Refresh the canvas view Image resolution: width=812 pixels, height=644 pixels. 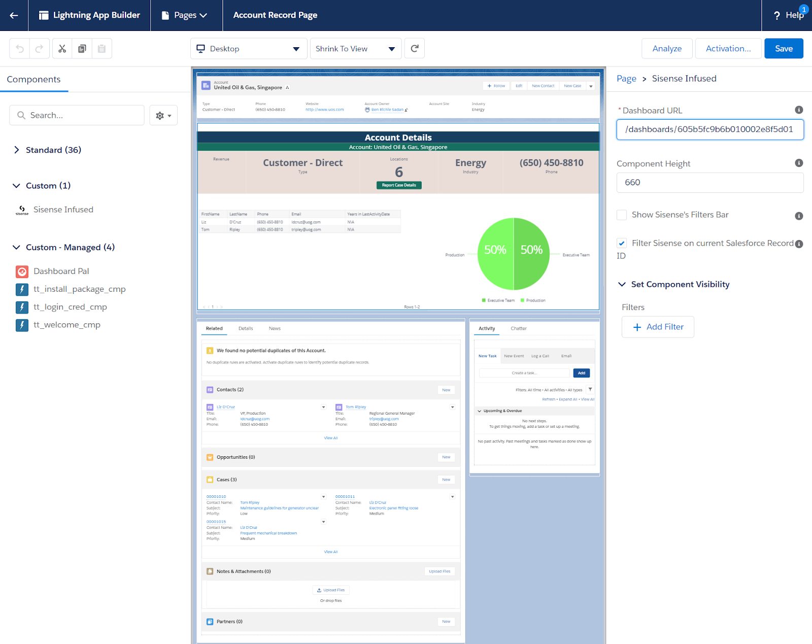point(415,49)
